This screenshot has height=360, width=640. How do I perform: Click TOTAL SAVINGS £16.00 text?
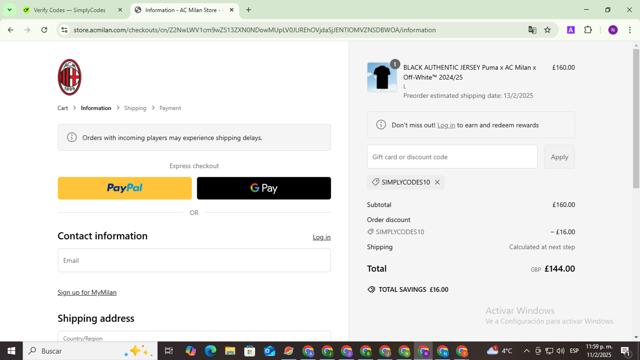413,289
